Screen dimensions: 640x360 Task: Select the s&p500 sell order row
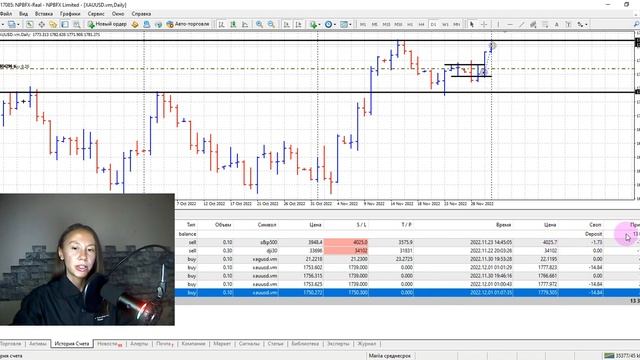(x=407, y=242)
